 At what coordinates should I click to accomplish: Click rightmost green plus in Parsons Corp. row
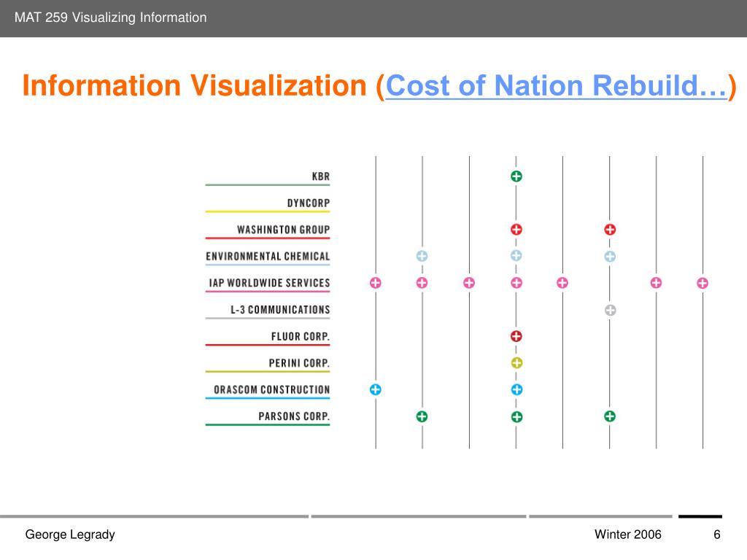610,416
